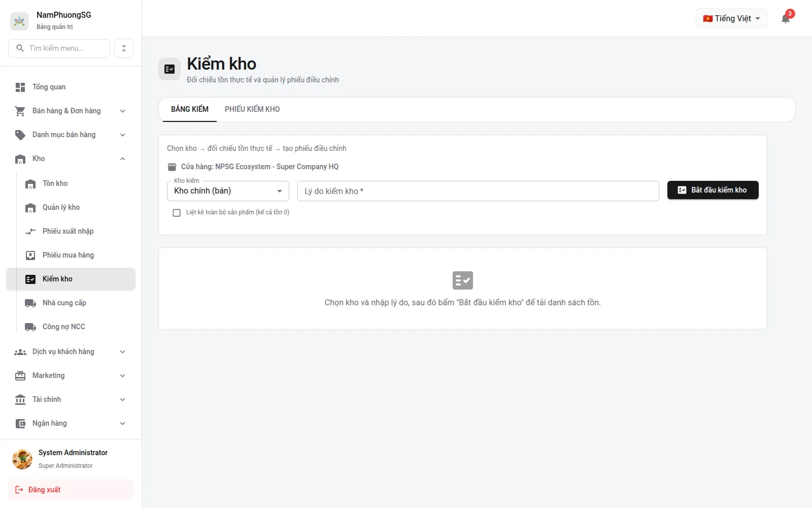Click the Công nợ NCC truck icon
Image resolution: width=812 pixels, height=508 pixels.
click(x=30, y=327)
